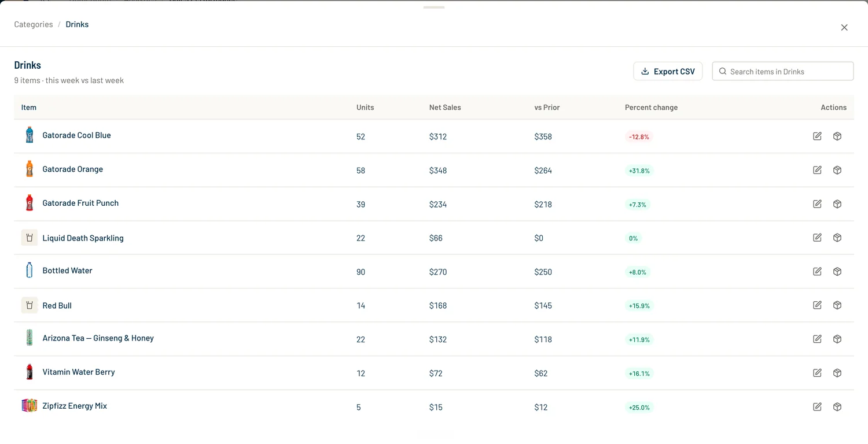Click the Gatorade Cool Blue bottle thumbnail
The height and width of the screenshot is (444, 868).
pyautogui.click(x=30, y=135)
